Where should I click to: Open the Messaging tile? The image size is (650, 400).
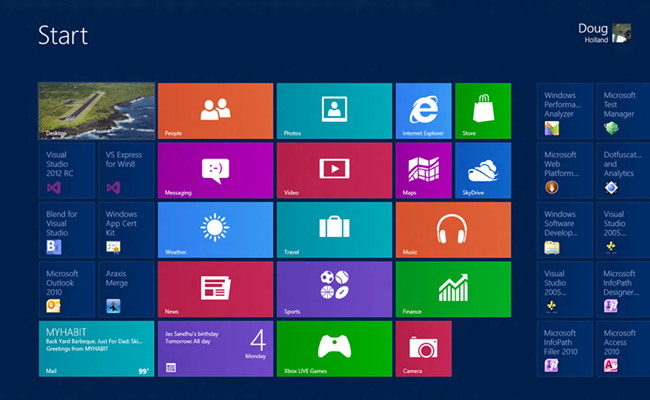coord(215,170)
